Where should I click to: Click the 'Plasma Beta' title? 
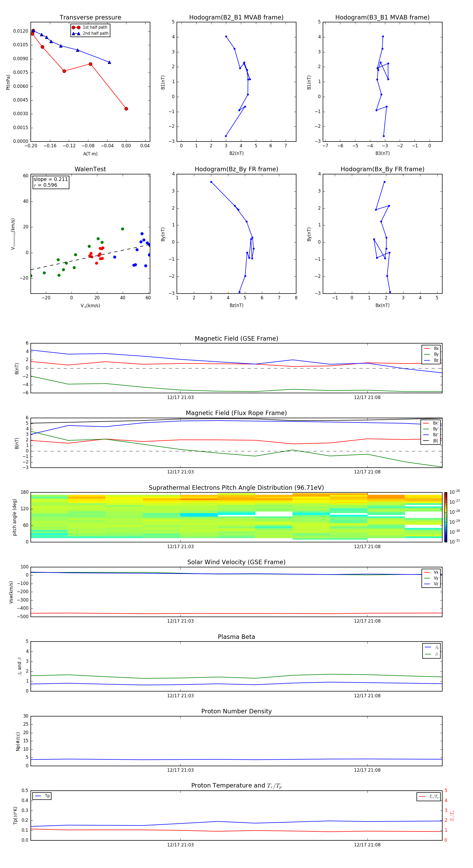pos(236,637)
